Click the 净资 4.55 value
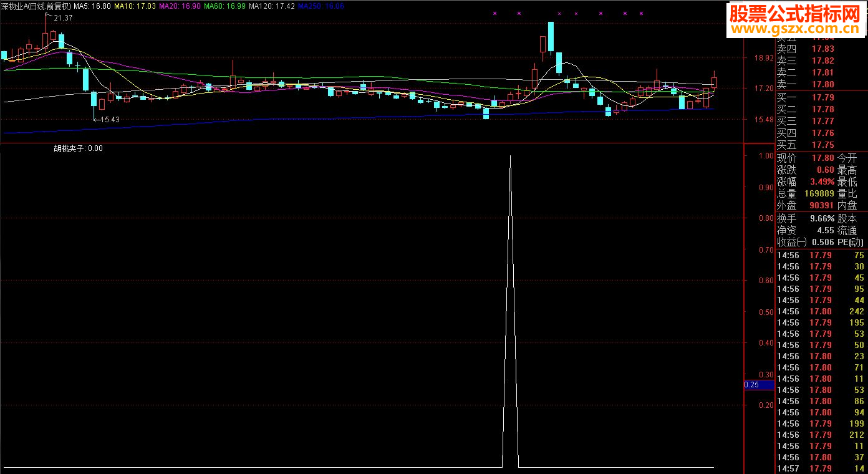Viewport: 868px width, 474px height. click(x=826, y=231)
